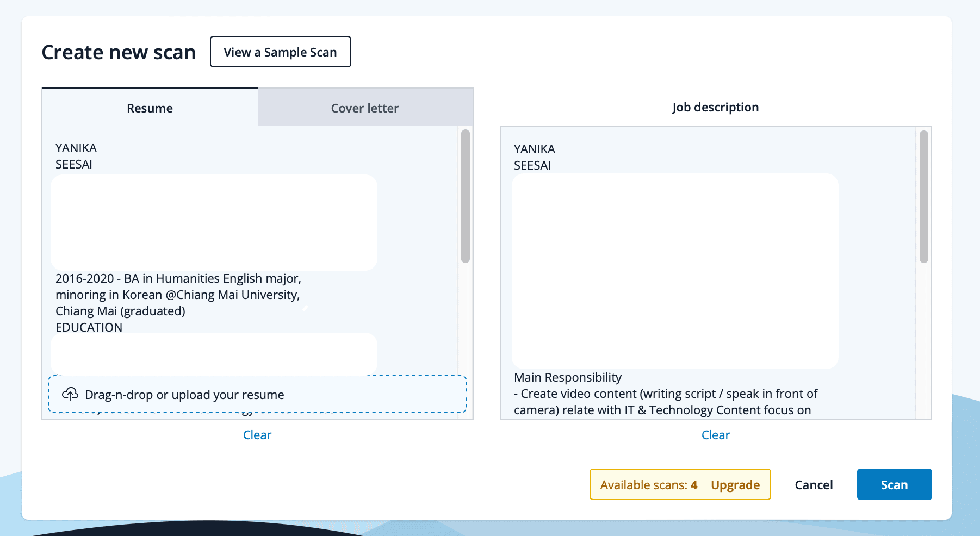The image size is (980, 536).
Task: Clear the resume text
Action: 257,435
